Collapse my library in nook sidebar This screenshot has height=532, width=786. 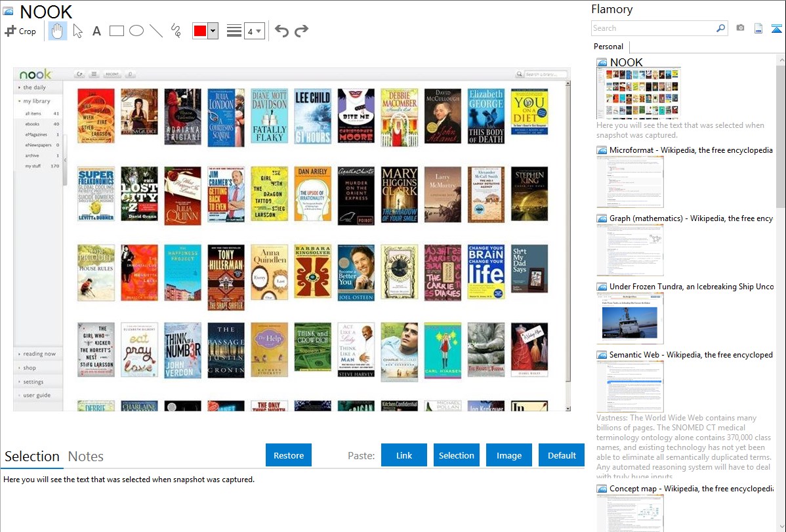[36, 101]
